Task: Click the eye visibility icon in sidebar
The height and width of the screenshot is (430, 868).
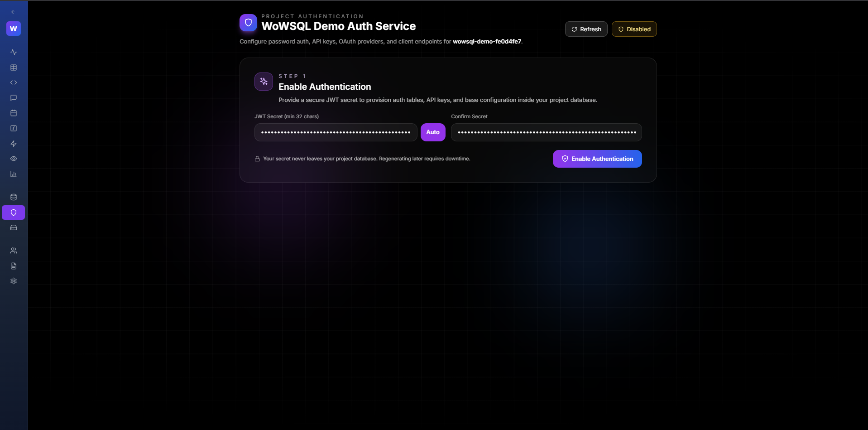Action: [x=13, y=159]
